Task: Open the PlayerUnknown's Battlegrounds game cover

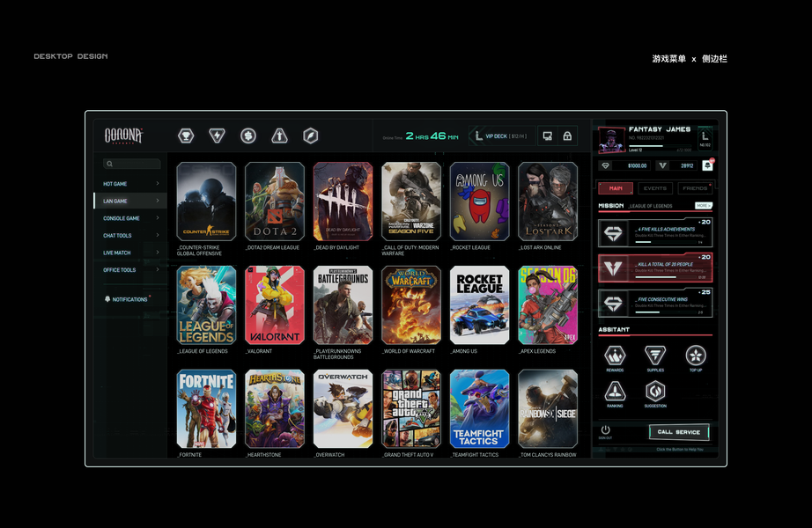Action: coord(343,304)
